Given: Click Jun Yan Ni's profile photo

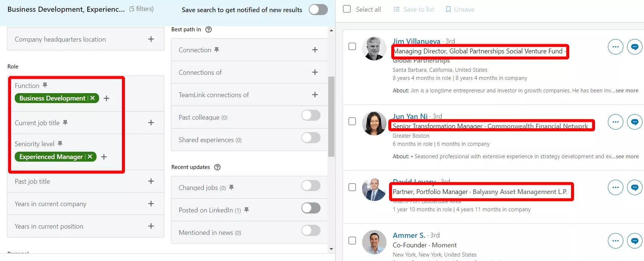Looking at the screenshot, I should tap(374, 123).
